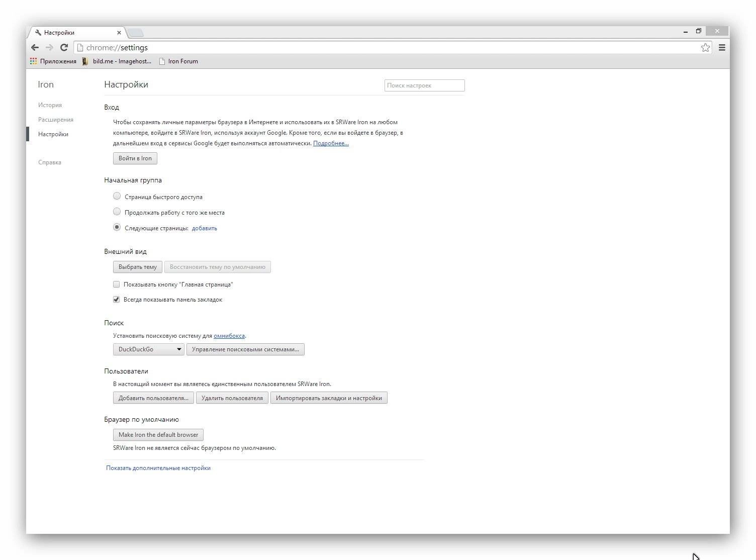
Task: Click the Начальная группа section heading
Action: point(133,180)
